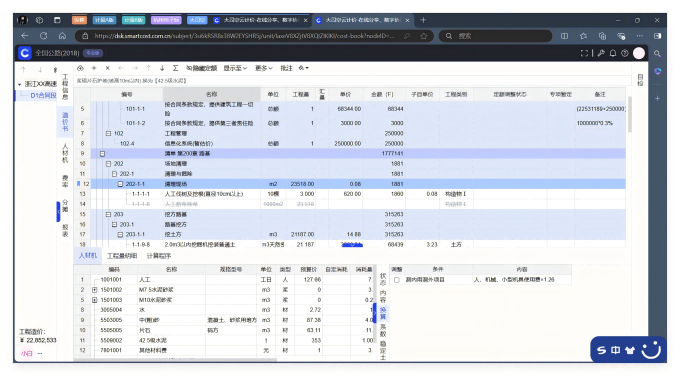Open the 更多 dropdown menu
The height and width of the screenshot is (376, 680).
click(264, 68)
